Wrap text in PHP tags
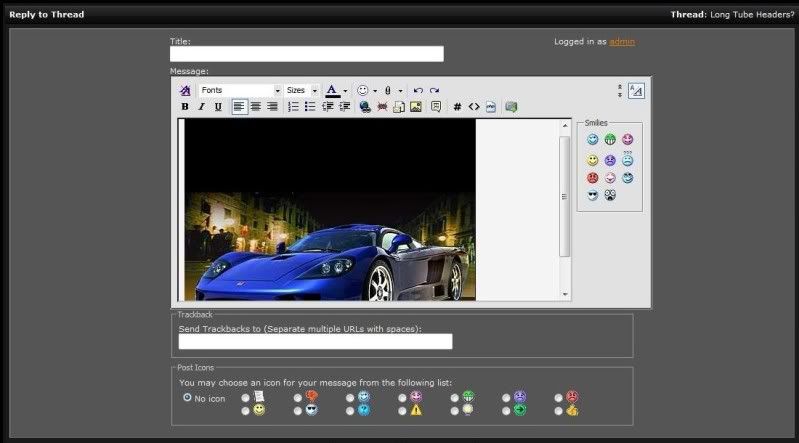 491,107
